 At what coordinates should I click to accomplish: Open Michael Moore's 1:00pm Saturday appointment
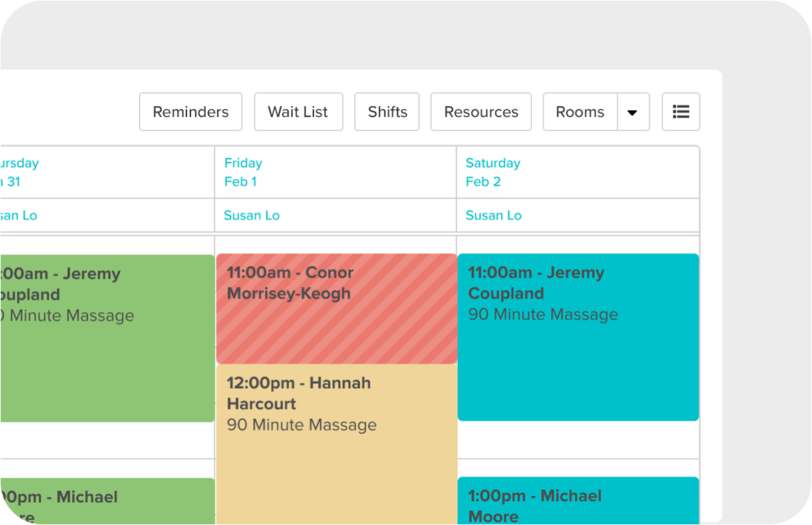tap(577, 505)
